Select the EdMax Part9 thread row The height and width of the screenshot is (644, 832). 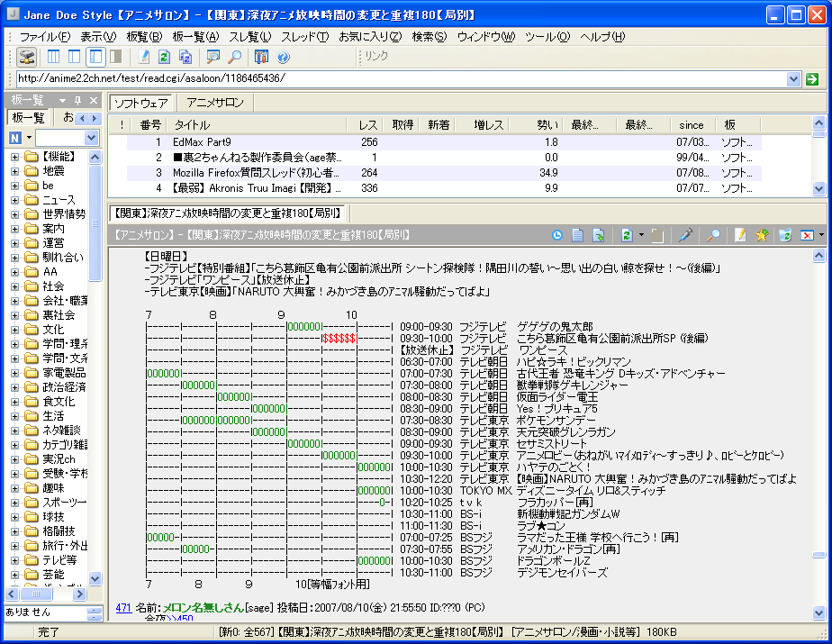click(x=443, y=142)
